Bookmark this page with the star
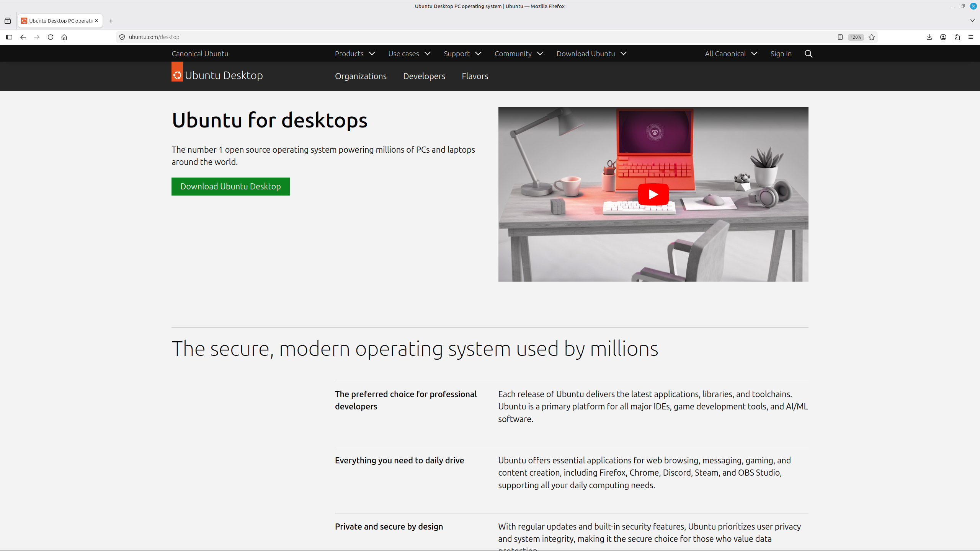This screenshot has width=980, height=551. 872,37
